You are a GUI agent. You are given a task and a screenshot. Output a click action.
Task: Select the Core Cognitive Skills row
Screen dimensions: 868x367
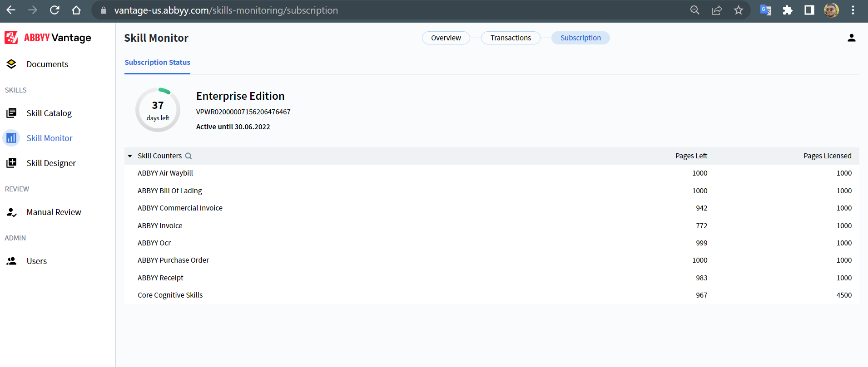[492, 295]
